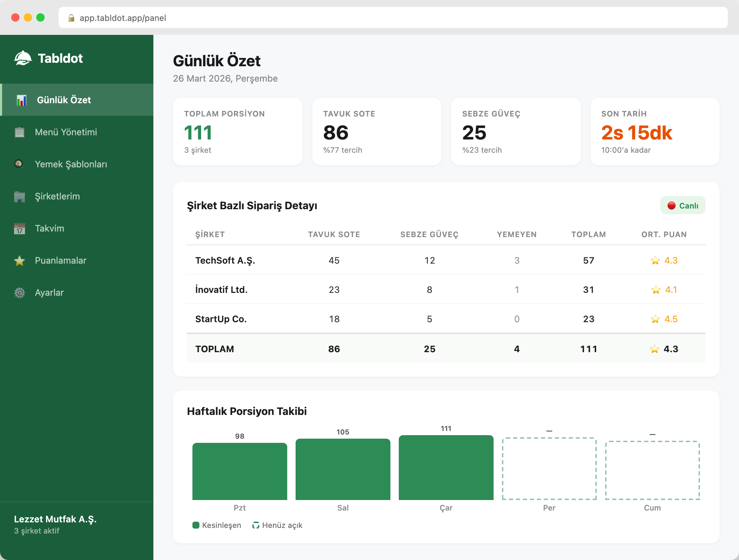Viewport: 739px width, 560px height.
Task: Click the bar chart icon beside Günlük Özet
Action: click(x=21, y=100)
